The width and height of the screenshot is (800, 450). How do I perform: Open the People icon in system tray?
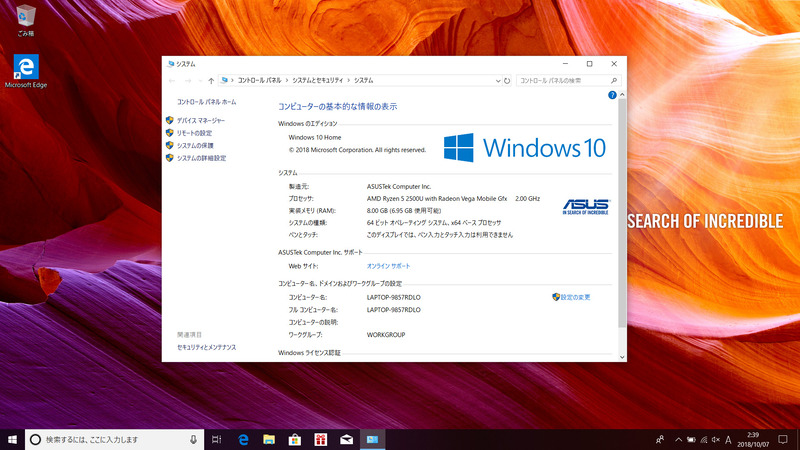660,439
